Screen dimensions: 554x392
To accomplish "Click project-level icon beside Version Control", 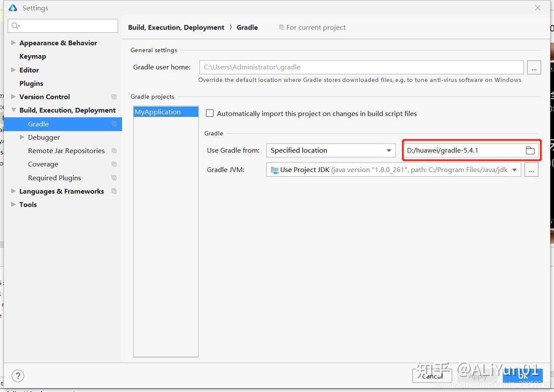I will [114, 97].
